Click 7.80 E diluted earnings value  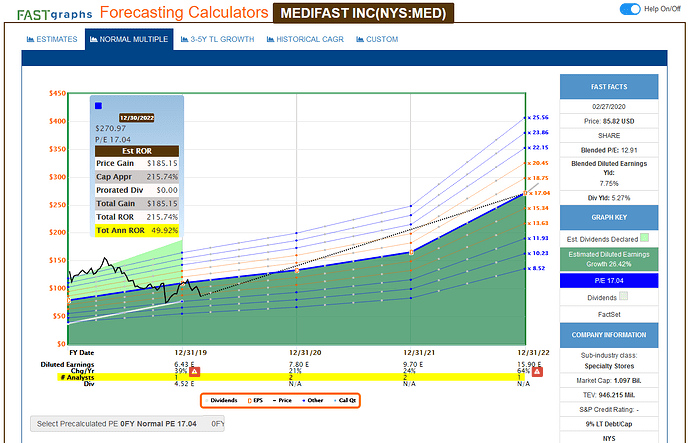coord(299,364)
